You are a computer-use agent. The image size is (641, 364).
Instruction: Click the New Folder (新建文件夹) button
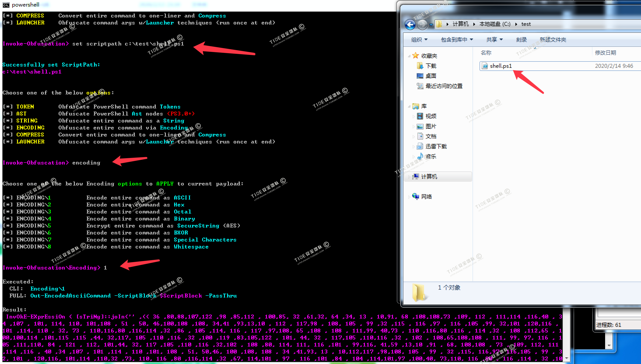[553, 40]
